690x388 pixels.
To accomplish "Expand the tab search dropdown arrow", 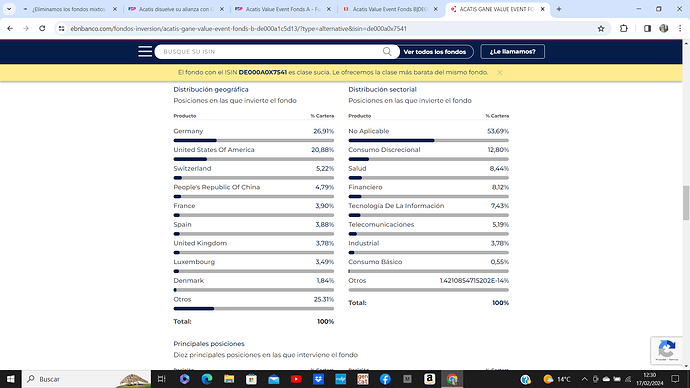I will (x=9, y=9).
